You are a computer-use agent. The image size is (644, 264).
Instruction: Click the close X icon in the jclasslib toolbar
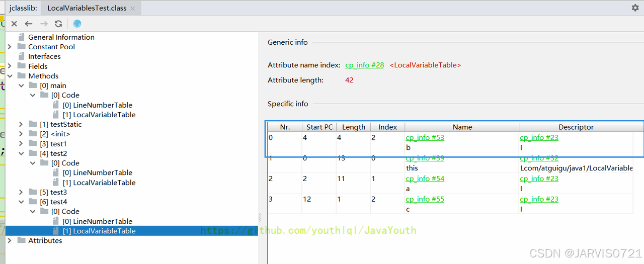(14, 24)
